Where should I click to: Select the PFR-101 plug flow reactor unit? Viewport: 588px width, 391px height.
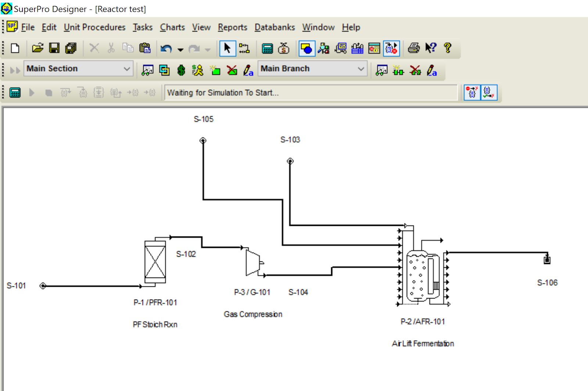[x=155, y=262]
